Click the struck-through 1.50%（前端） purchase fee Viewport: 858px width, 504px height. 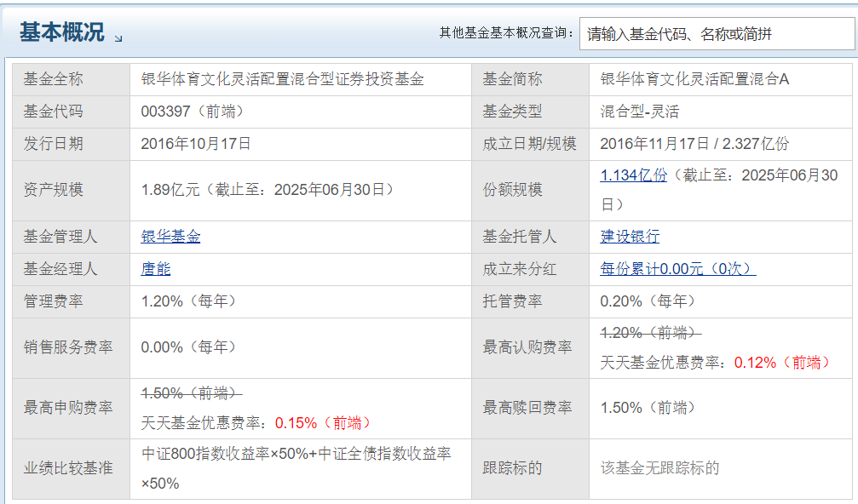click(192, 393)
